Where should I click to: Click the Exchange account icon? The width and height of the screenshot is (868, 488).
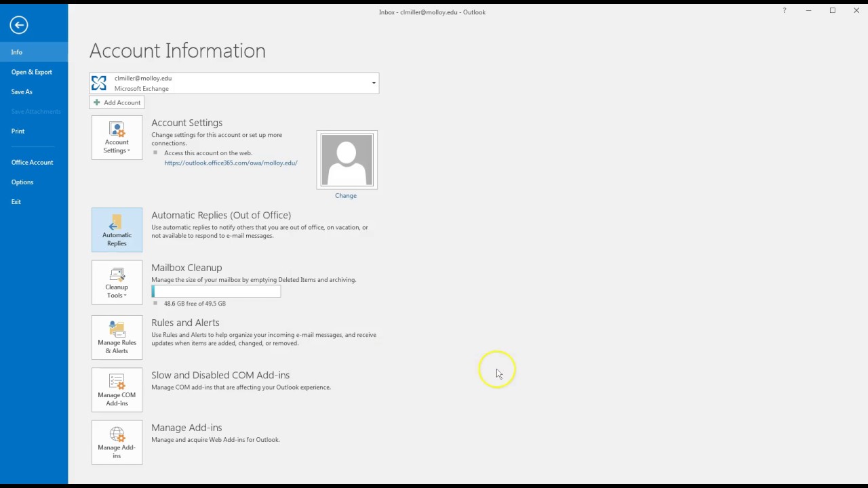coord(99,83)
